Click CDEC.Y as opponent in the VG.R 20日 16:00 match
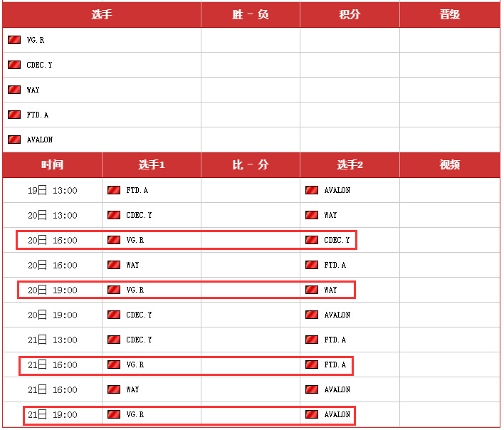504x430 pixels. click(x=337, y=240)
